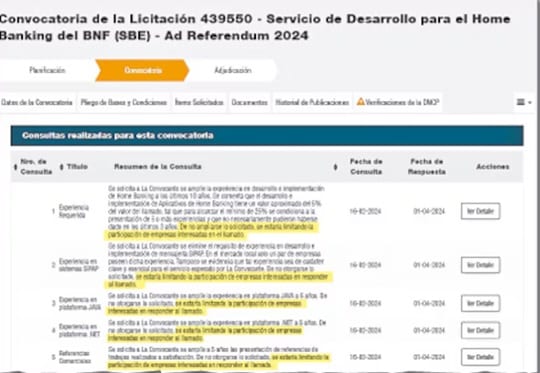This screenshot has width=540, height=373.
Task: Open Historial de Publicaciones tab
Action: click(312, 102)
